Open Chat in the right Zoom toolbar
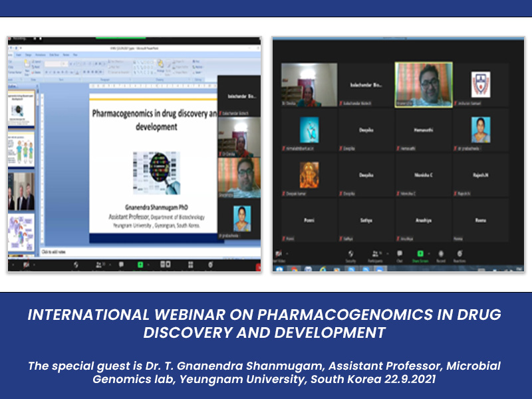The image size is (532, 399). pos(399,255)
